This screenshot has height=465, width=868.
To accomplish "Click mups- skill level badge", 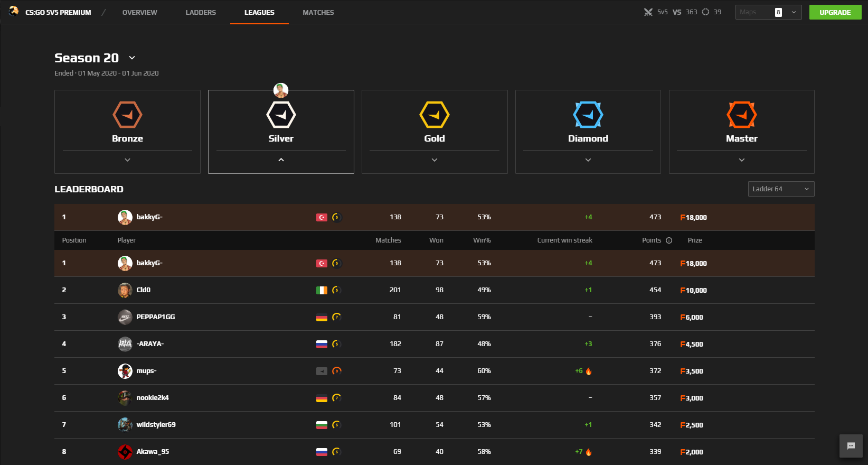I will (x=337, y=371).
